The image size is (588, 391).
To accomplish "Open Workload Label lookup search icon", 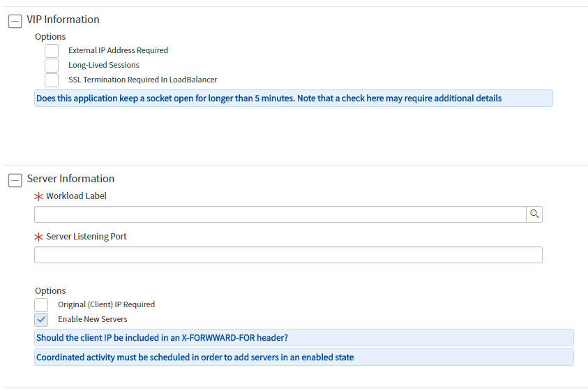I will point(534,214).
